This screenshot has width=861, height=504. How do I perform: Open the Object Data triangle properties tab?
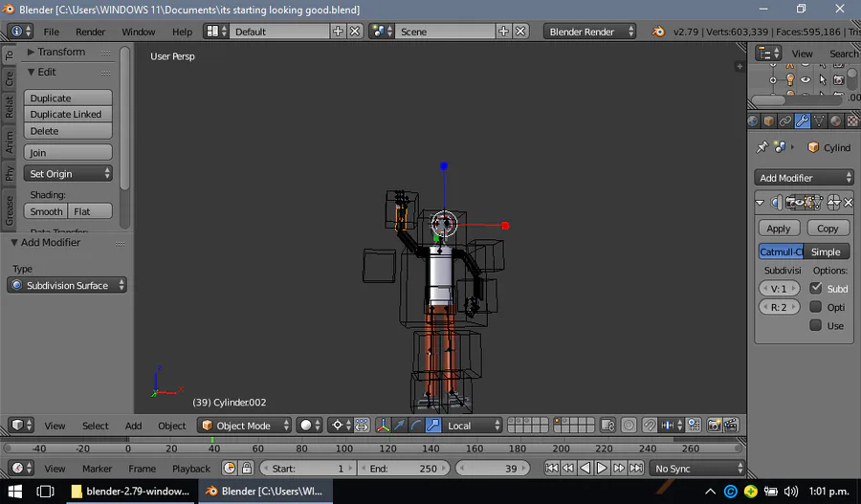[x=819, y=121]
